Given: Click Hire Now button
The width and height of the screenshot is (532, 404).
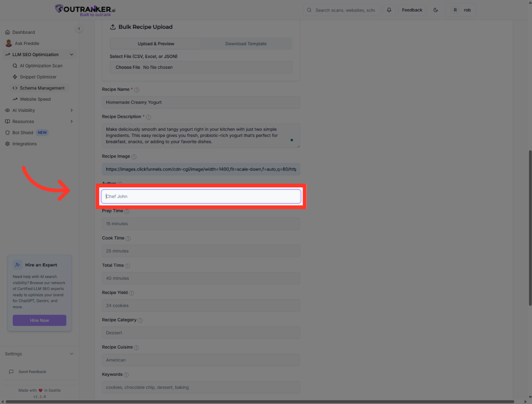Looking at the screenshot, I should [x=40, y=320].
